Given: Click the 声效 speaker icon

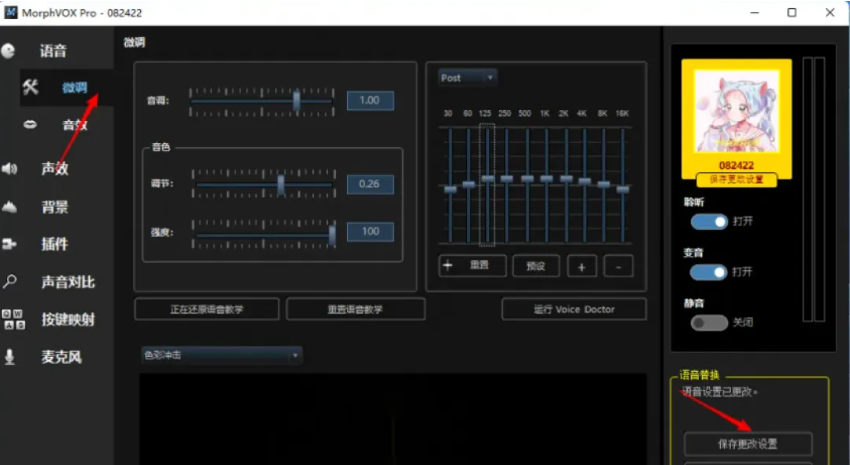Looking at the screenshot, I should 9,169.
